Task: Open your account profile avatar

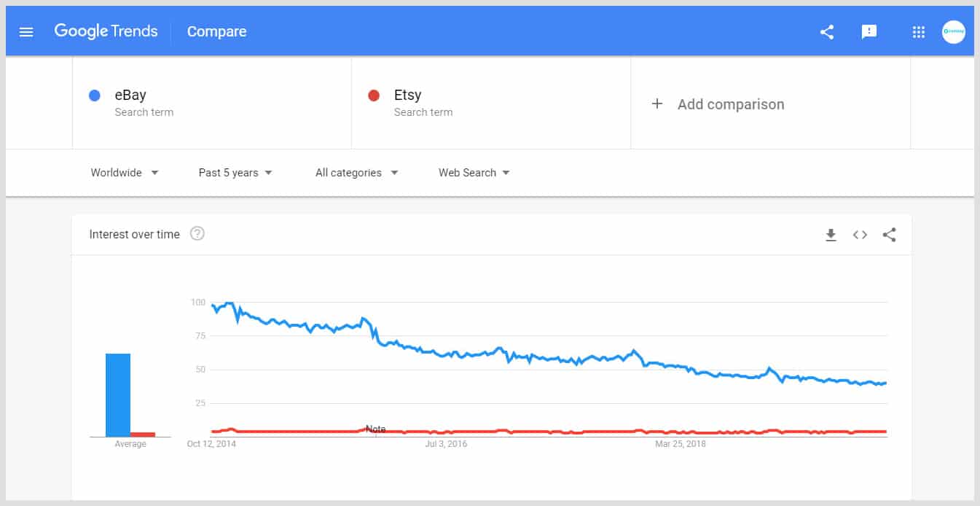Action: click(953, 31)
